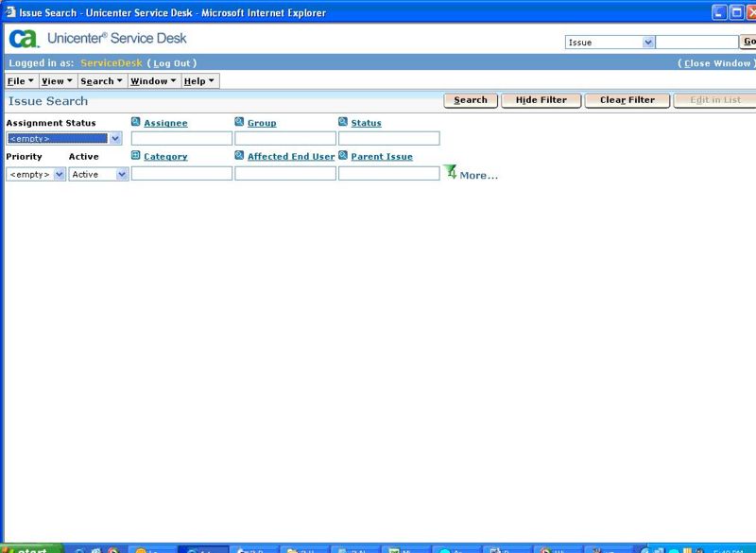
Task: Open the Window menu
Action: point(154,80)
